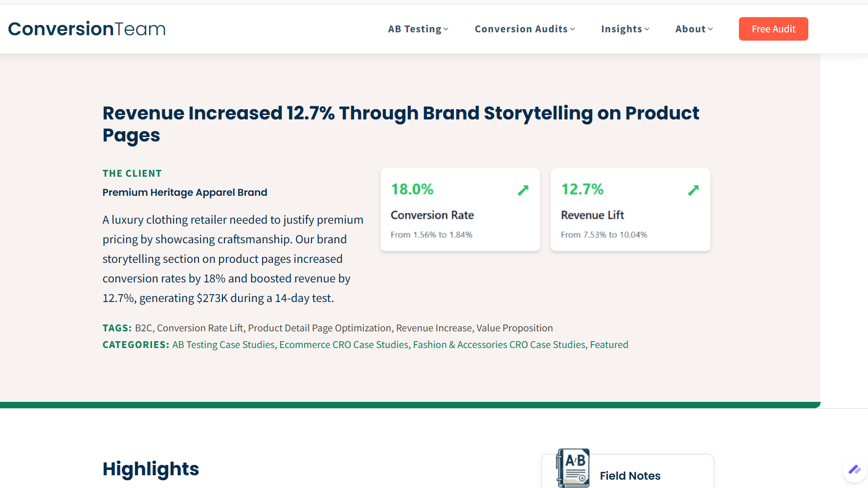The height and width of the screenshot is (488, 868).
Task: Click the 'Conversion Rate Lift' tag text
Action: [200, 328]
